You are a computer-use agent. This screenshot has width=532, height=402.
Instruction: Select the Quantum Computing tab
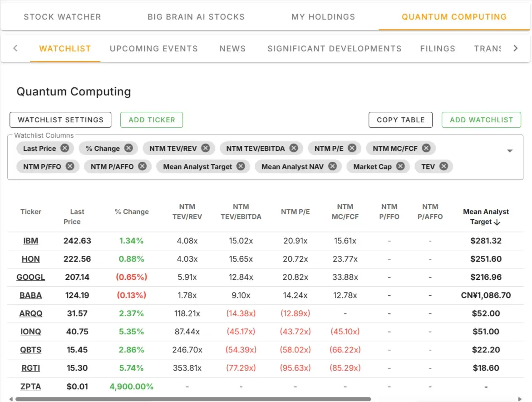(454, 17)
